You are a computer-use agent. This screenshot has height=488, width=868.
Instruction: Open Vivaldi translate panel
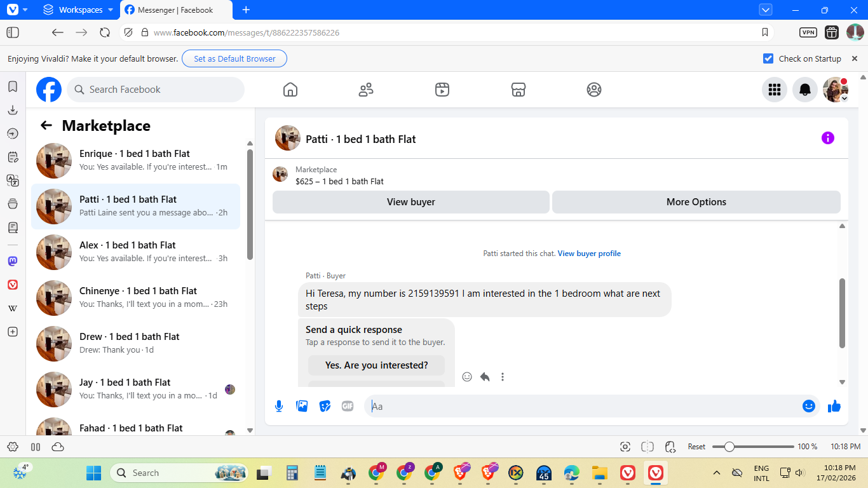(x=13, y=180)
